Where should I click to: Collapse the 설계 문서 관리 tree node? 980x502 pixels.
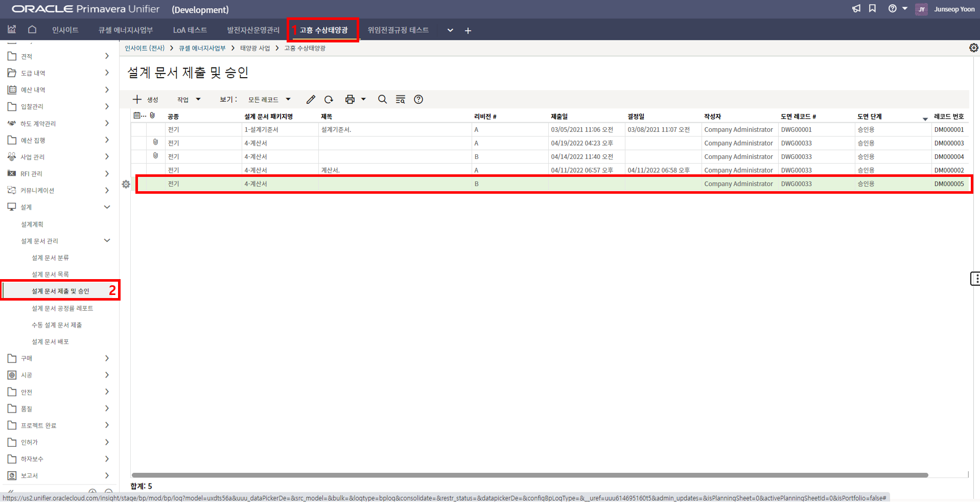pyautogui.click(x=107, y=241)
